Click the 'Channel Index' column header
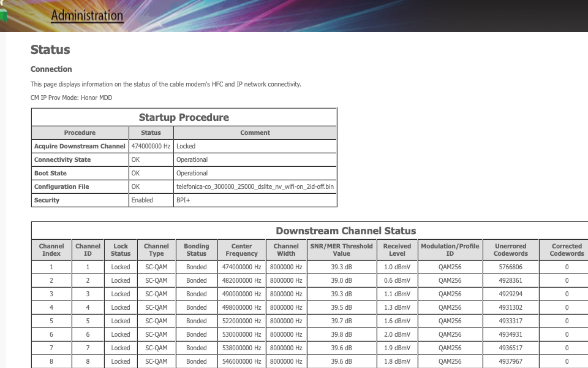The height and width of the screenshot is (368, 588). (x=51, y=250)
